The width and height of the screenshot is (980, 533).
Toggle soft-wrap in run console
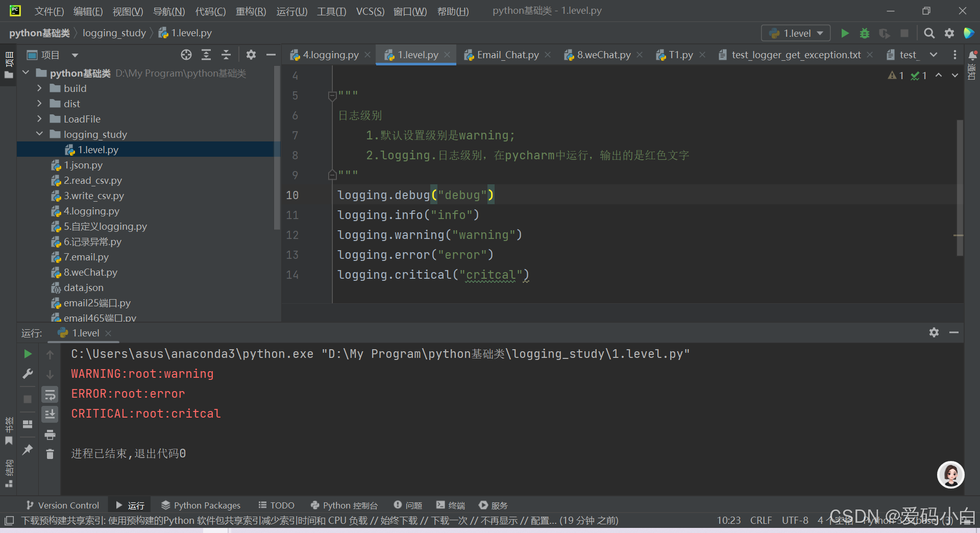pos(50,394)
